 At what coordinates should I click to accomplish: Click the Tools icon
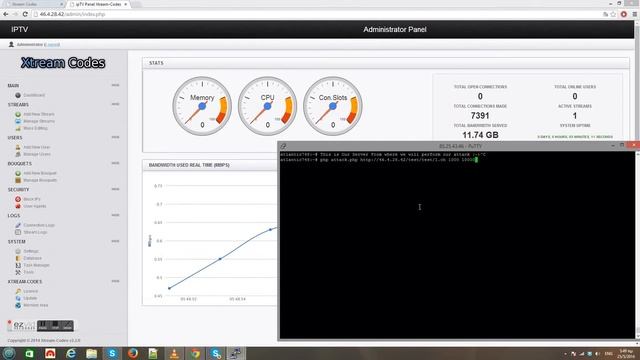18,272
